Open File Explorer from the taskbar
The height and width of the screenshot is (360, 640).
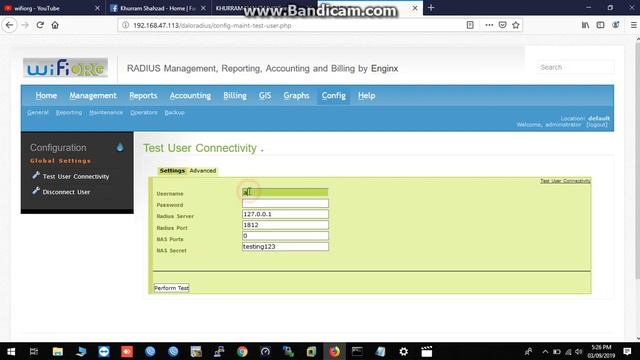(x=58, y=351)
